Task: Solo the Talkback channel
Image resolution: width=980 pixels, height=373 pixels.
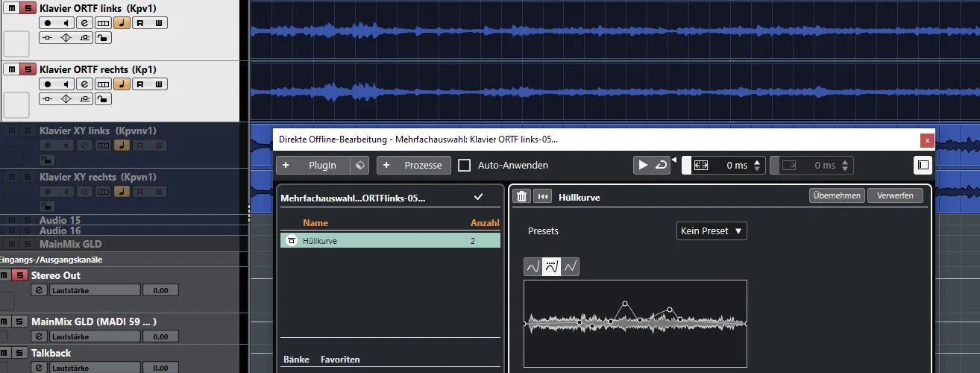Action: 19,353
